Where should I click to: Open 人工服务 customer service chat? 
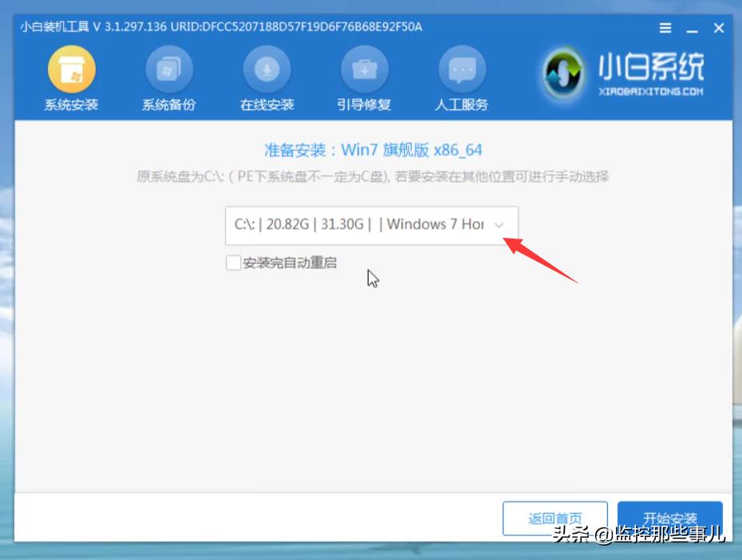460,76
